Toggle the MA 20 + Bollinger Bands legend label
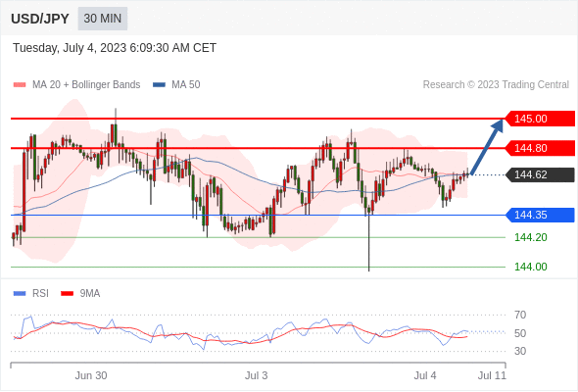This screenshot has height=392, width=578. 86,85
